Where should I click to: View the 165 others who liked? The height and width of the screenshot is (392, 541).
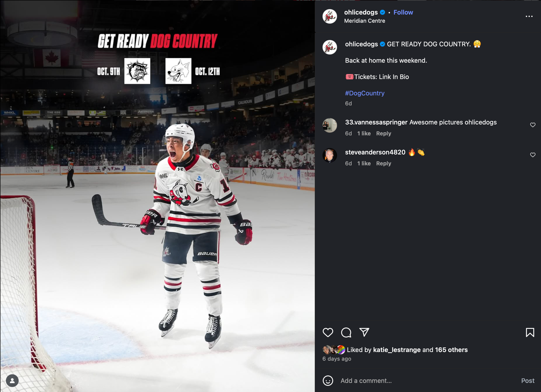coord(451,350)
